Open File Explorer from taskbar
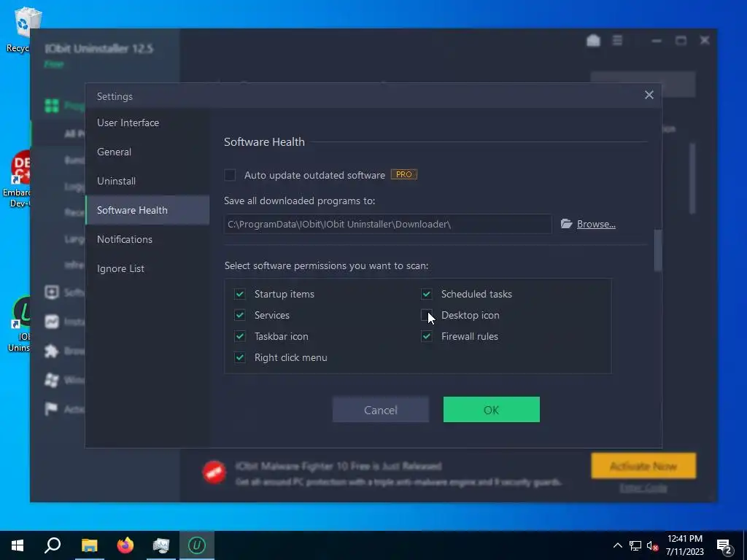Screen dimensions: 747x560 pos(89,545)
